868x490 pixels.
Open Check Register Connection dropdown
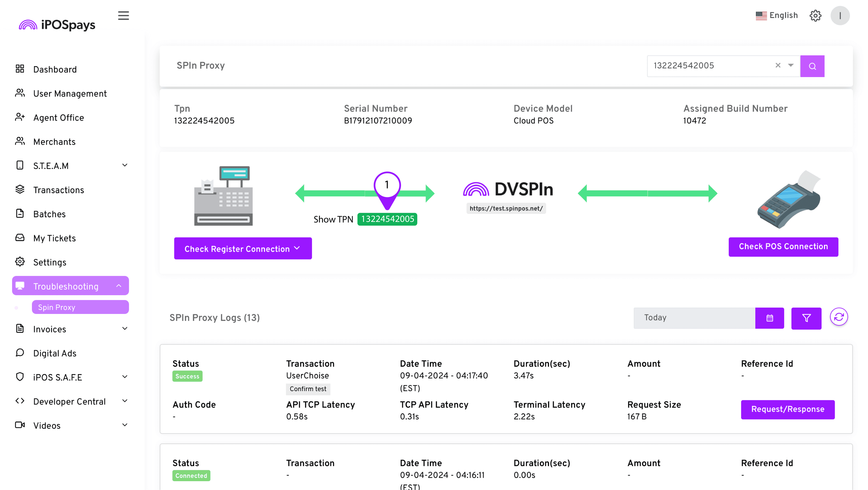(243, 249)
